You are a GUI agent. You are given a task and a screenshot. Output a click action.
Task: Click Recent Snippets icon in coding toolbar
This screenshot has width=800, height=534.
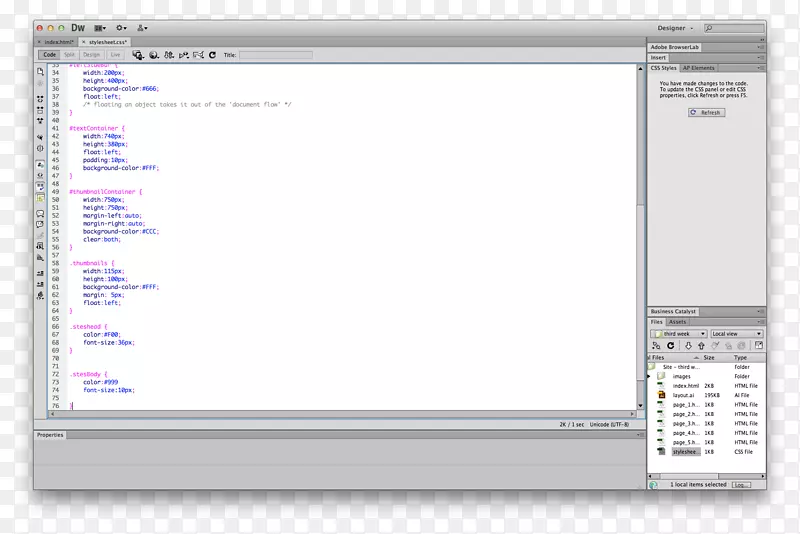click(40, 246)
